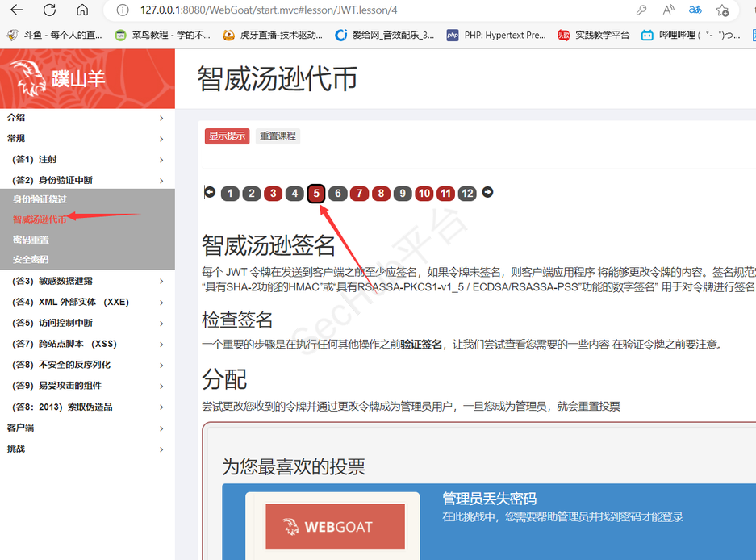This screenshot has width=756, height=560.
Task: Go to browser home page icon
Action: pos(82,10)
